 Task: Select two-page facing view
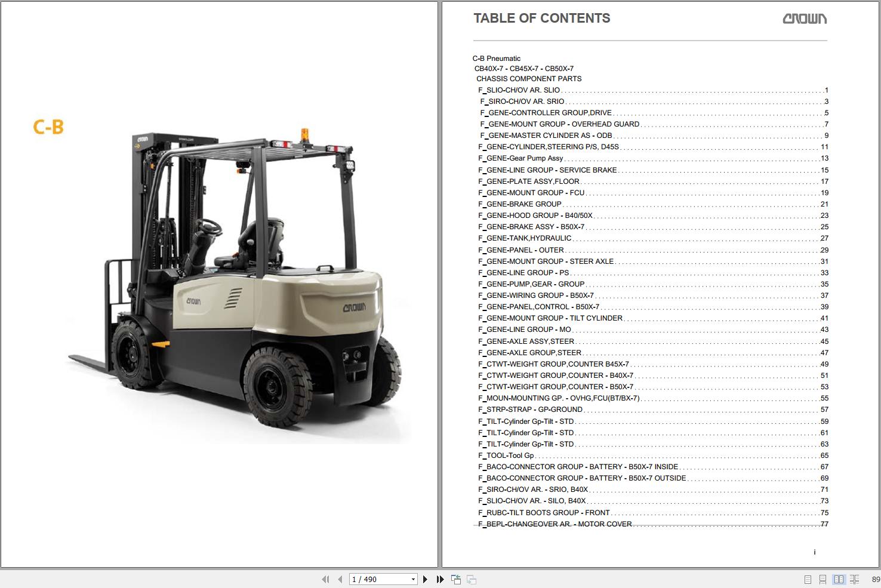839,579
